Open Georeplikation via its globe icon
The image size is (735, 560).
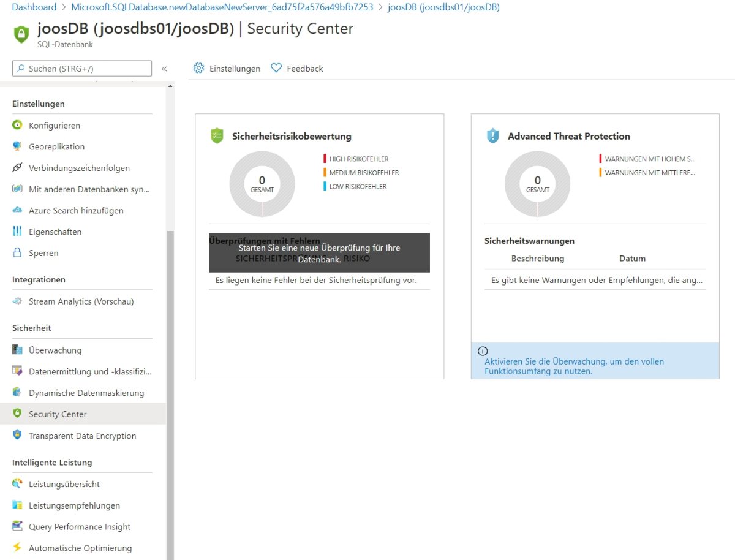tap(17, 146)
